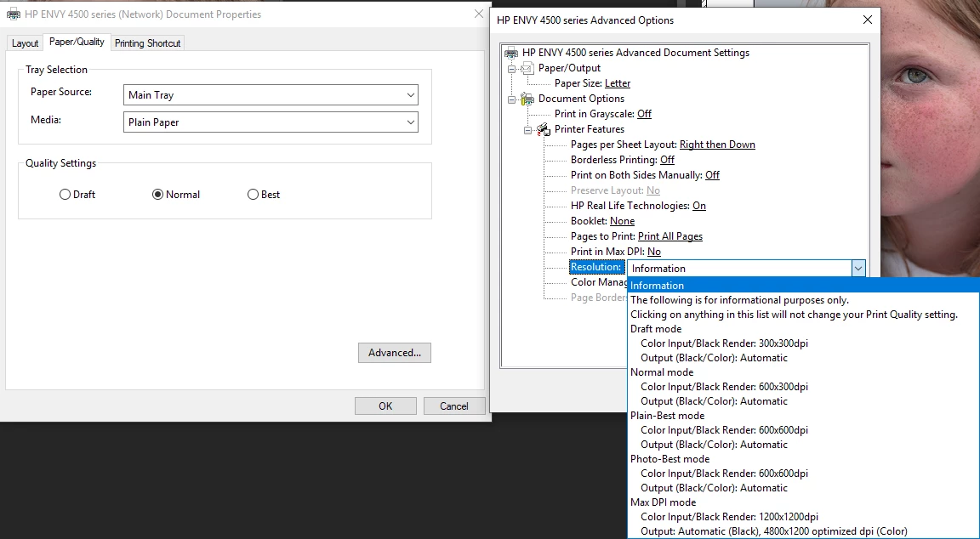Switch to the Printing Shortcut tab
980x539 pixels.
[x=147, y=43]
